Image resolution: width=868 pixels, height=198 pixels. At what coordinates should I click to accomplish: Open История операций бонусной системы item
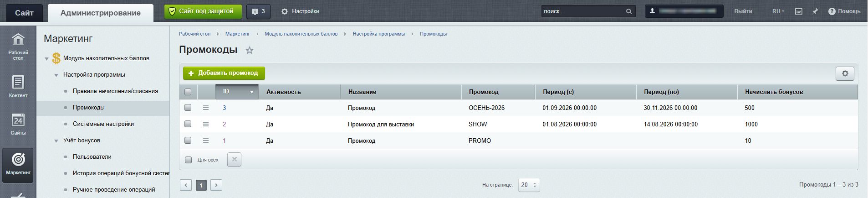click(x=121, y=173)
